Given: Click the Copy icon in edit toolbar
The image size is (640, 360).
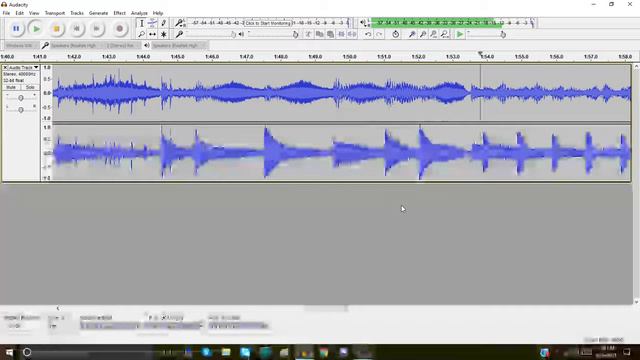Looking at the screenshot, I should (x=319, y=34).
